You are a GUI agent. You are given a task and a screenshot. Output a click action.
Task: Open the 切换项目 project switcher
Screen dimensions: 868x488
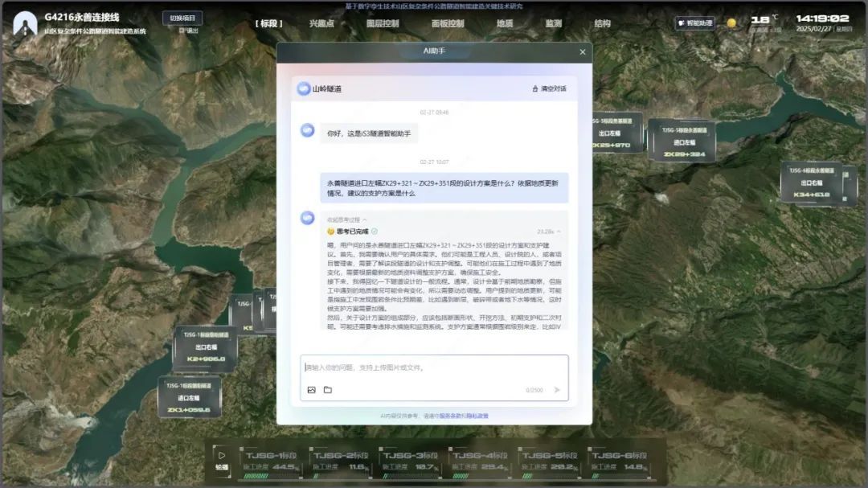click(x=182, y=18)
